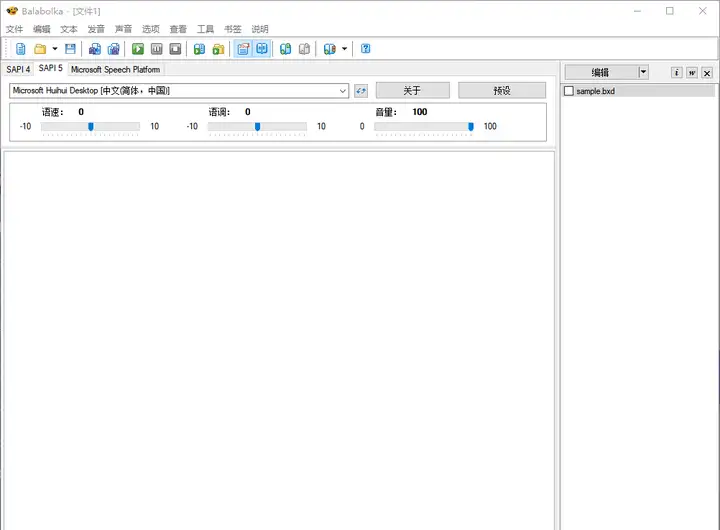Toggle the highlighted blue panel icon
This screenshot has width=720, height=530.
(x=262, y=49)
